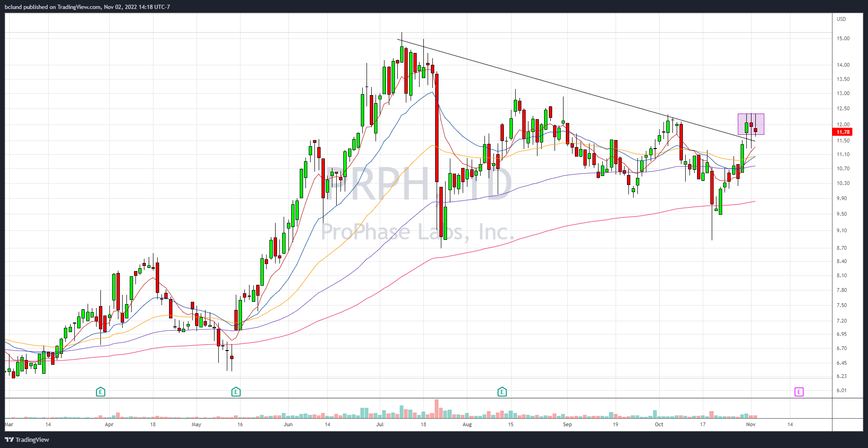Pick the 8.40 price level label
Image resolution: width=868 pixels, height=448 pixels.
pyautogui.click(x=842, y=261)
